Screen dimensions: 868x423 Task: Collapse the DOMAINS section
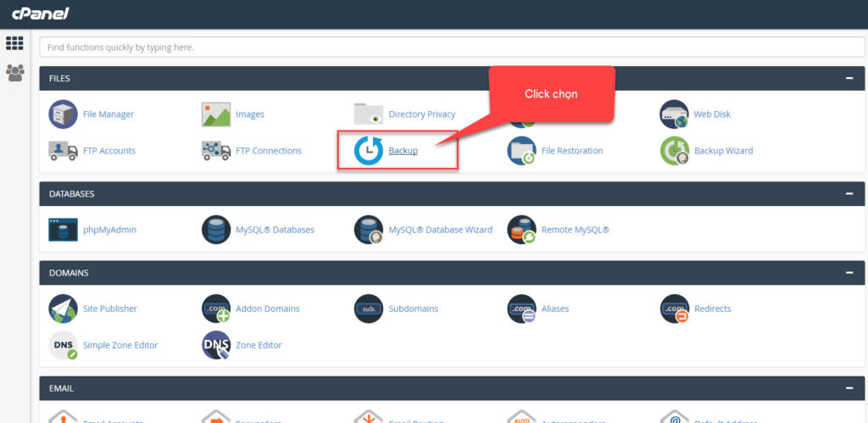coord(849,273)
